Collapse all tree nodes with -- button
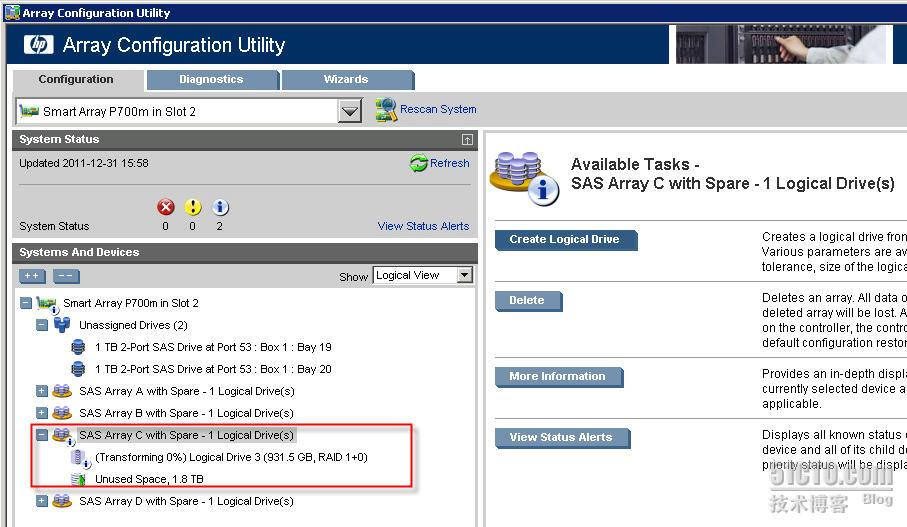Image resolution: width=907 pixels, height=527 pixels. click(x=66, y=276)
